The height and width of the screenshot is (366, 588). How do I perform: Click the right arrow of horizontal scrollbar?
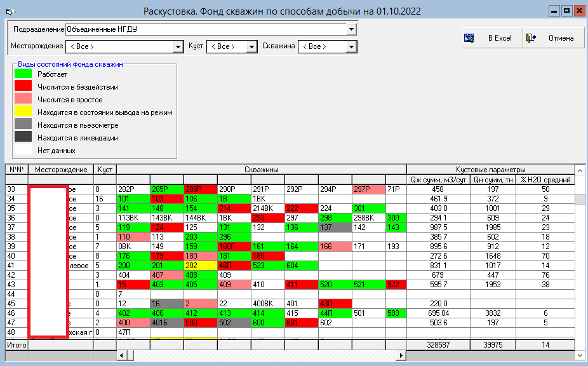(401, 355)
